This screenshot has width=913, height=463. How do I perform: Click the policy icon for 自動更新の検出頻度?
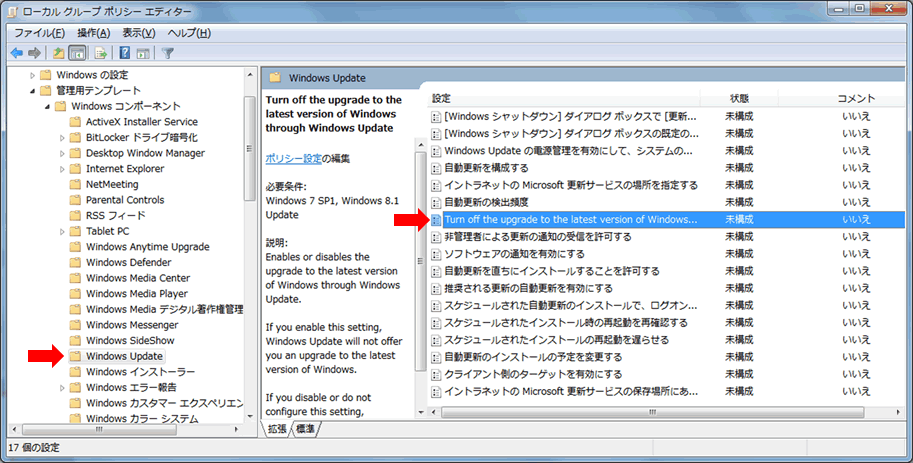click(x=436, y=203)
